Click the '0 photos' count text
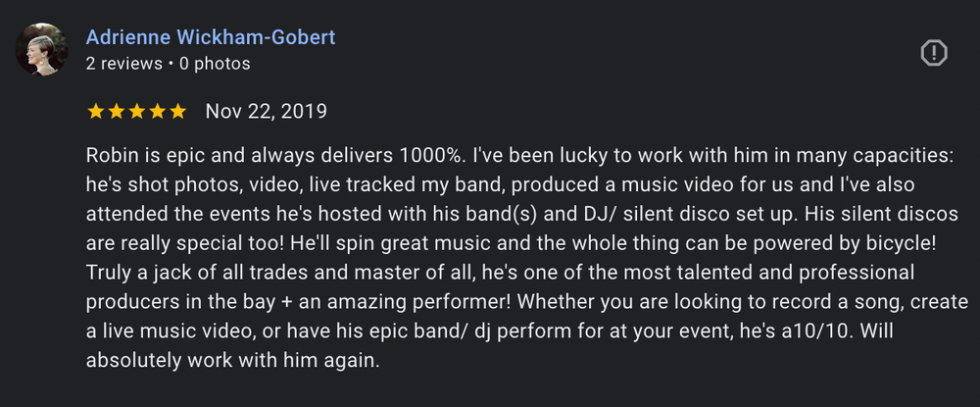980x407 pixels. 215,64
